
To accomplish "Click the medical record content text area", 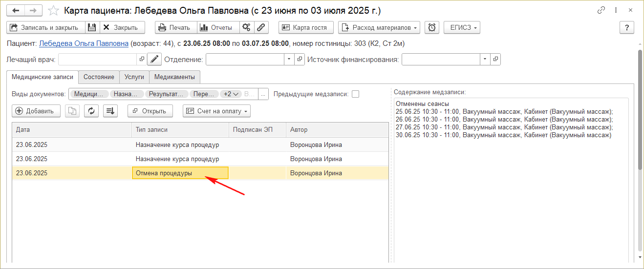I will point(511,181).
